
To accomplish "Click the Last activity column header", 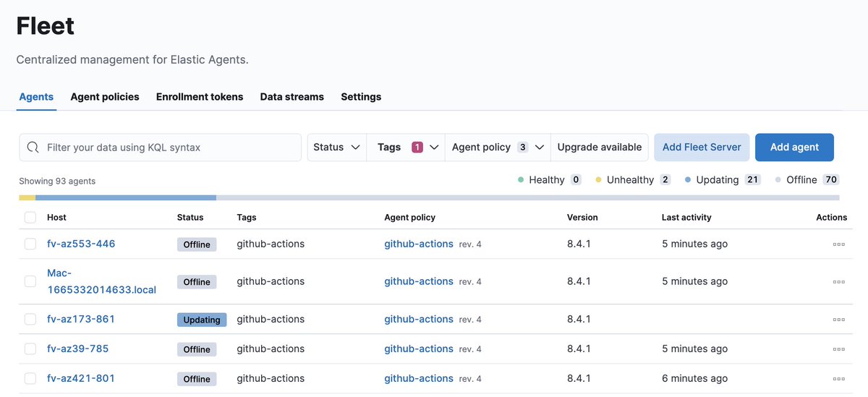I will click(x=686, y=217).
